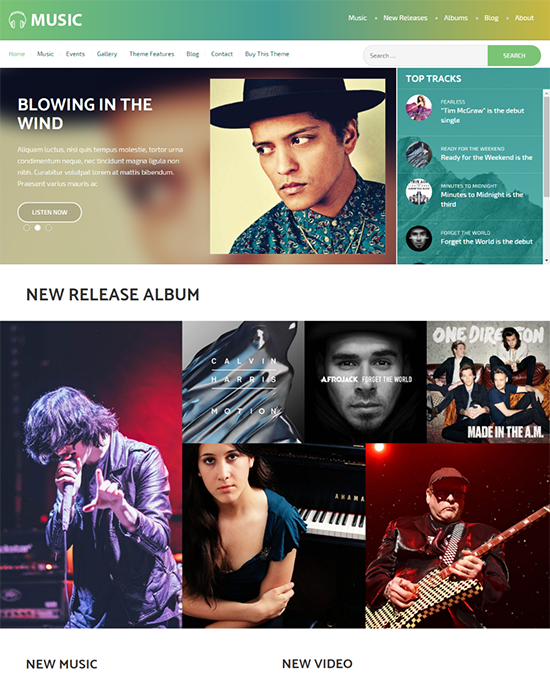Click the Top Tracks scrollbar down arrow
The width and height of the screenshot is (550, 680).
pyautogui.click(x=547, y=260)
